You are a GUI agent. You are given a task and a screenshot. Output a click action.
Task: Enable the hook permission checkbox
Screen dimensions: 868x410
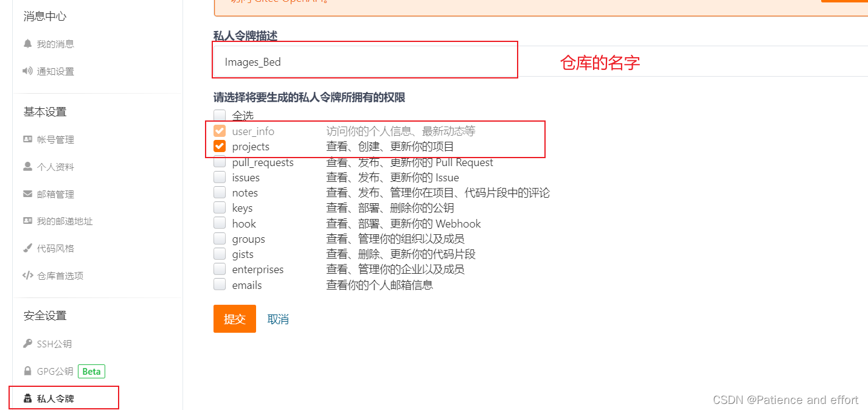point(220,223)
